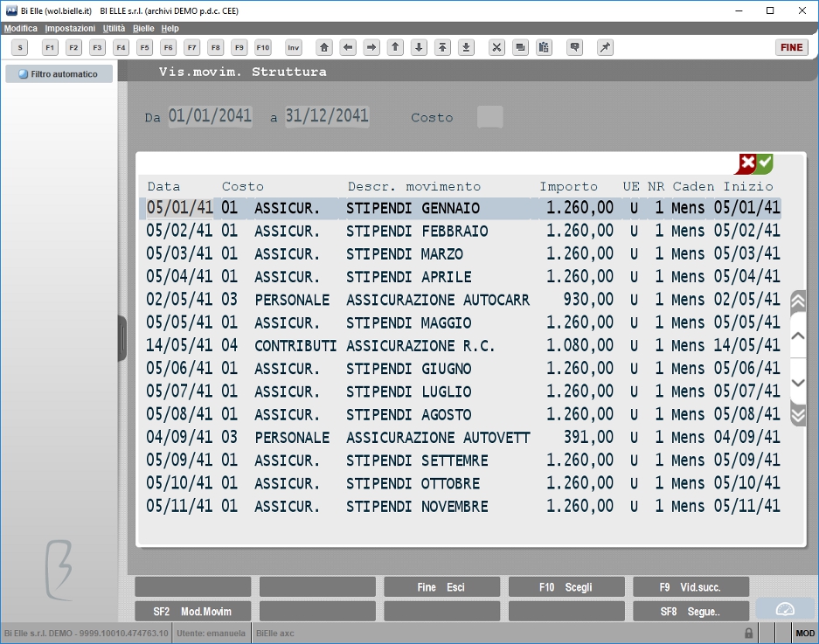
Task: Open the Modifica menu
Action: pyautogui.click(x=21, y=28)
